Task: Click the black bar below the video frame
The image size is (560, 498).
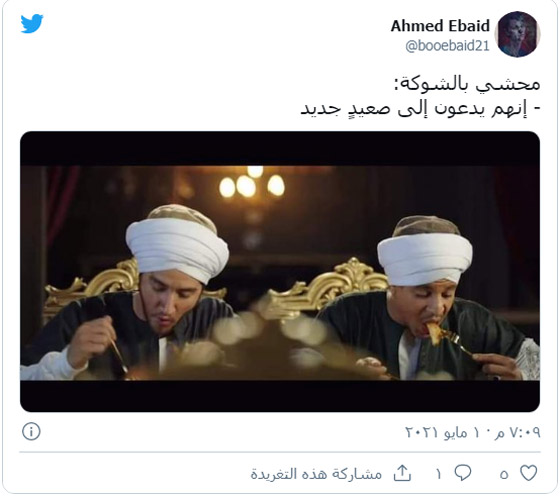Action: (x=280, y=396)
